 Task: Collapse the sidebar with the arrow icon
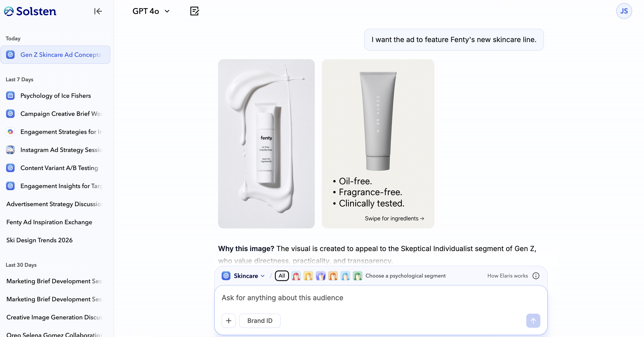point(98,11)
